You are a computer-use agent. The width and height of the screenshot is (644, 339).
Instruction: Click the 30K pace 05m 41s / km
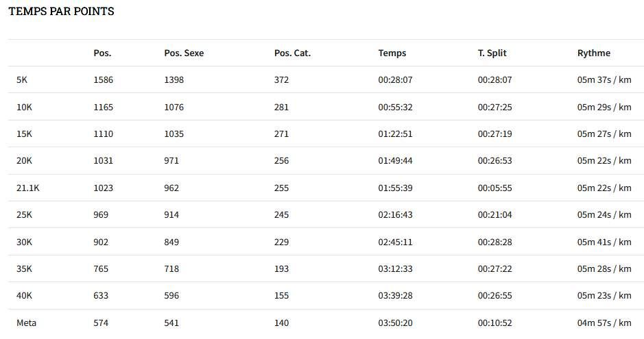[604, 242]
